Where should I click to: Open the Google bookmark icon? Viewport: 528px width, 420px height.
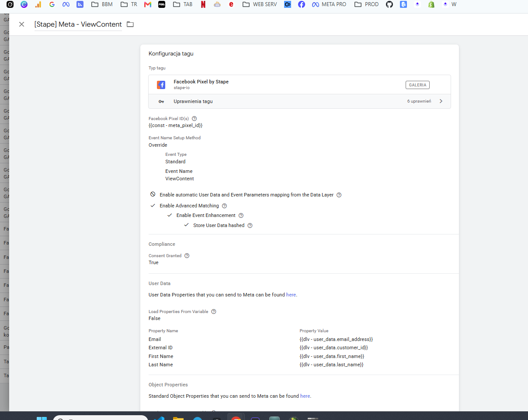tap(52, 4)
